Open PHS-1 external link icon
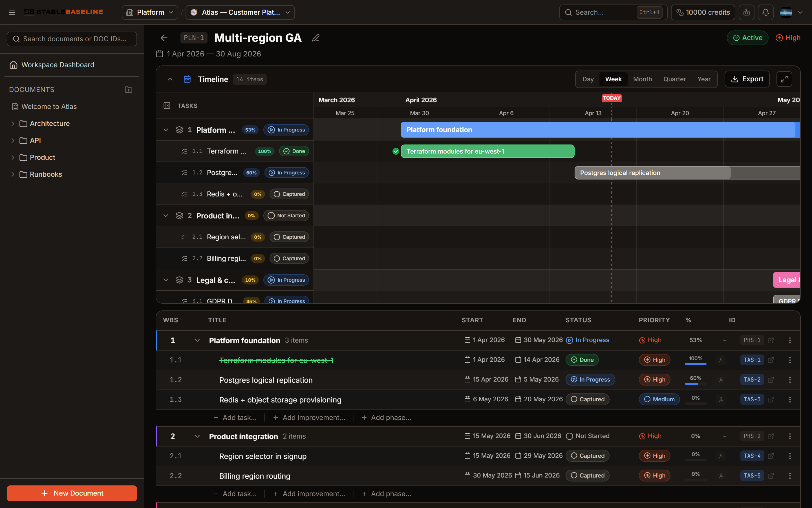The width and height of the screenshot is (812, 508). pos(771,340)
